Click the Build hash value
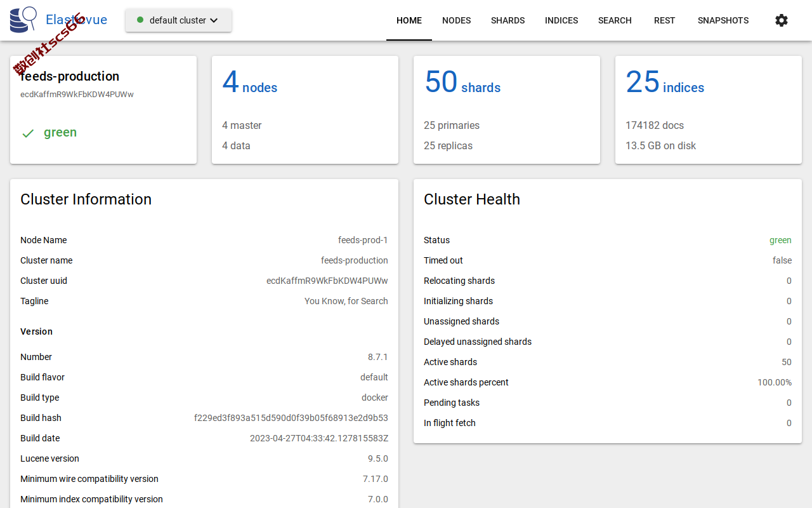812x508 pixels. (x=291, y=418)
